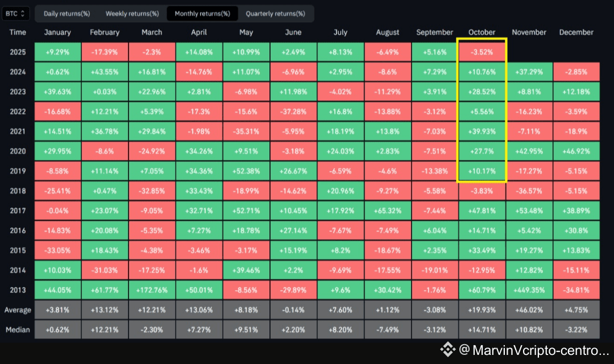Viewport: 614px width, 364px height.
Task: Click the 2017 row label
Action: point(18,211)
